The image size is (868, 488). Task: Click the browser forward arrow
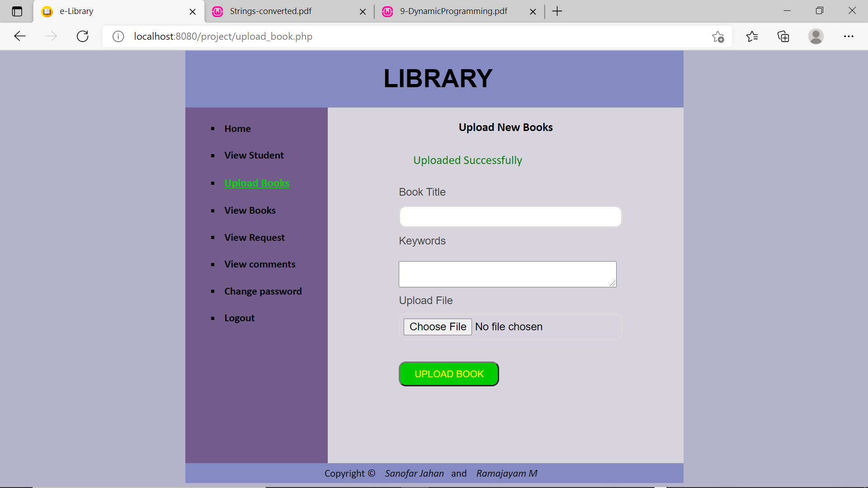click(x=52, y=36)
